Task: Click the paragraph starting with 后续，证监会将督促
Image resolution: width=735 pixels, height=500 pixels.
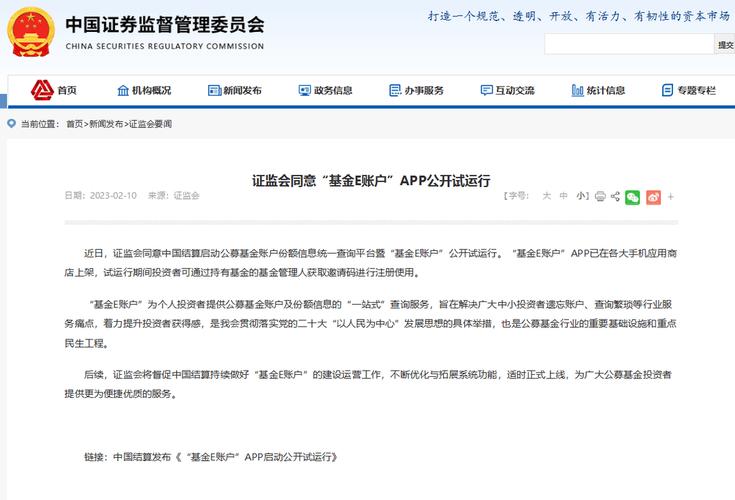Action: tap(368, 384)
